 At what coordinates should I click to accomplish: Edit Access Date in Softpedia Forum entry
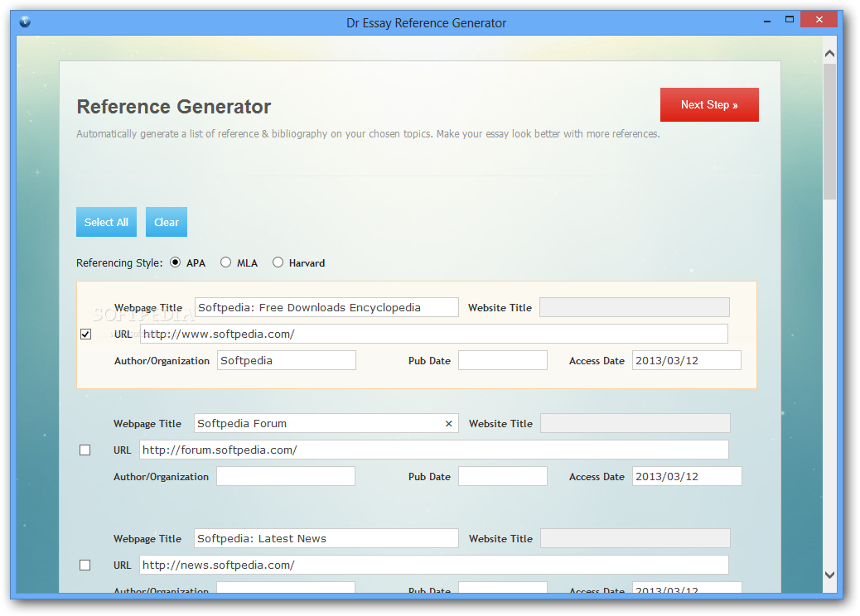point(687,476)
